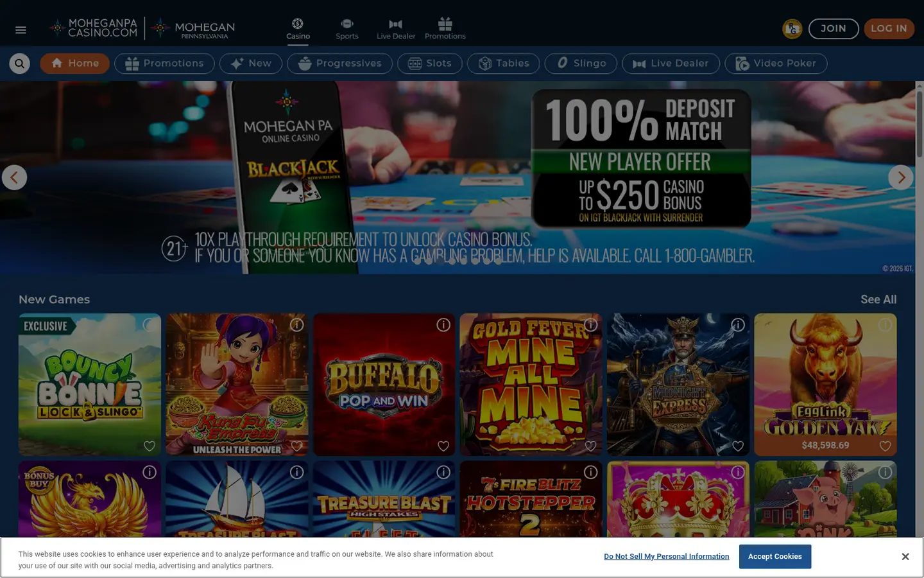
Task: Favorite Gold Fever Mine All Mine
Action: pyautogui.click(x=591, y=446)
